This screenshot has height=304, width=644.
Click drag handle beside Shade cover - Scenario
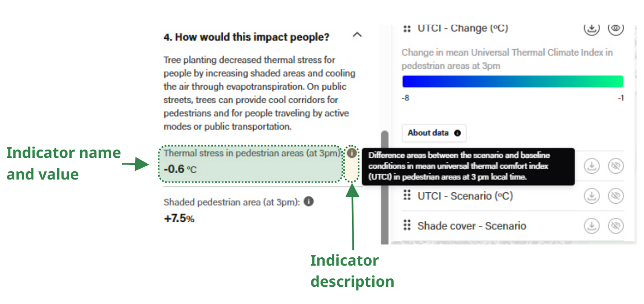(x=407, y=226)
